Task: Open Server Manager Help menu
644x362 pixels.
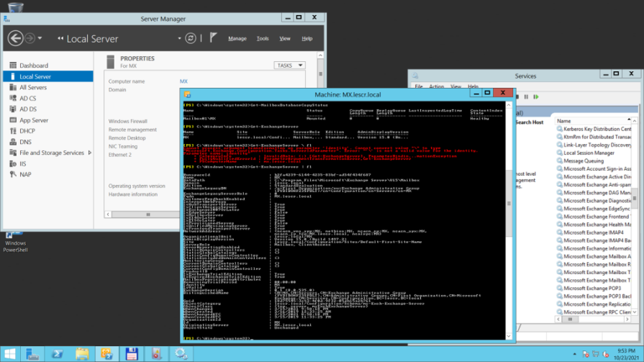Action: [307, 39]
